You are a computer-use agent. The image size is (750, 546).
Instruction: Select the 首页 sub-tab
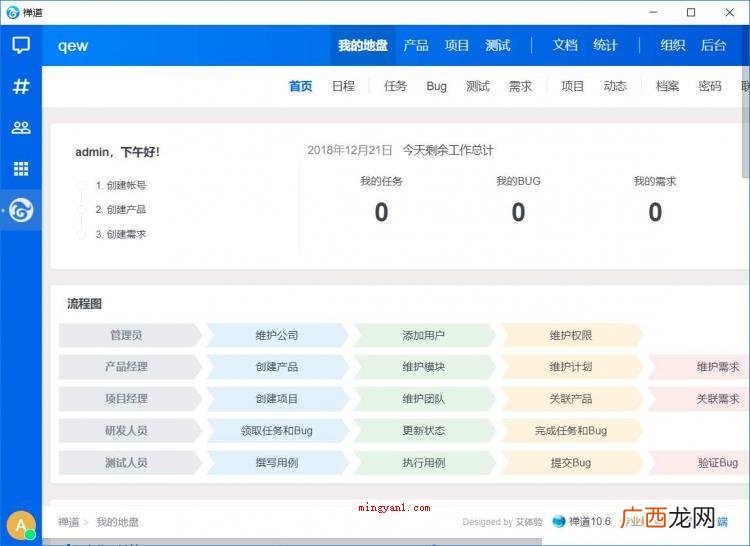click(x=301, y=87)
